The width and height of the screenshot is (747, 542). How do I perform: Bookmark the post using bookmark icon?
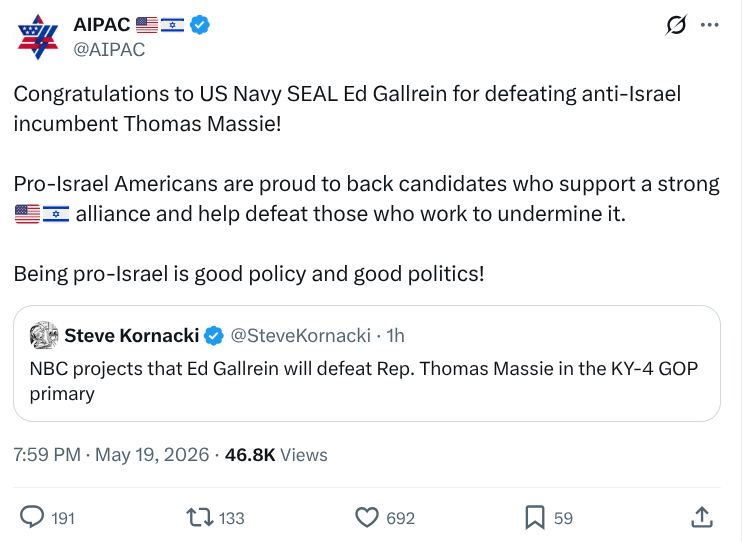click(535, 517)
